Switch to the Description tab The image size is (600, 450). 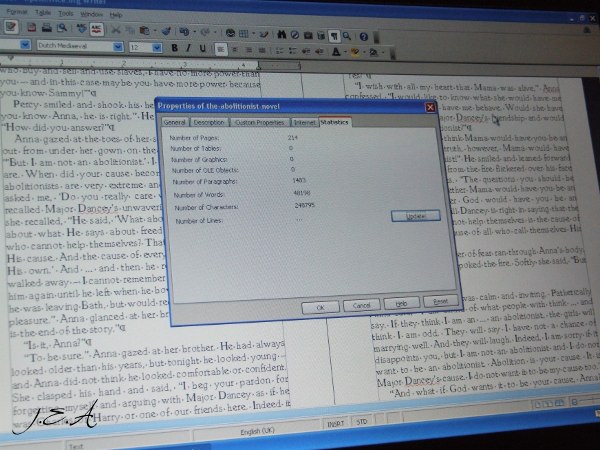pyautogui.click(x=209, y=122)
